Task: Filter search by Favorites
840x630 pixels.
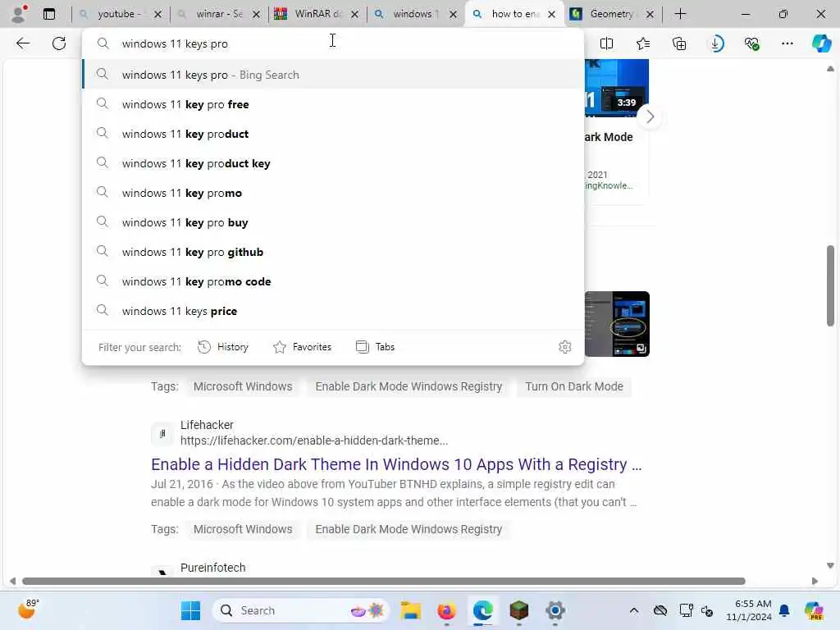Action: tap(302, 347)
